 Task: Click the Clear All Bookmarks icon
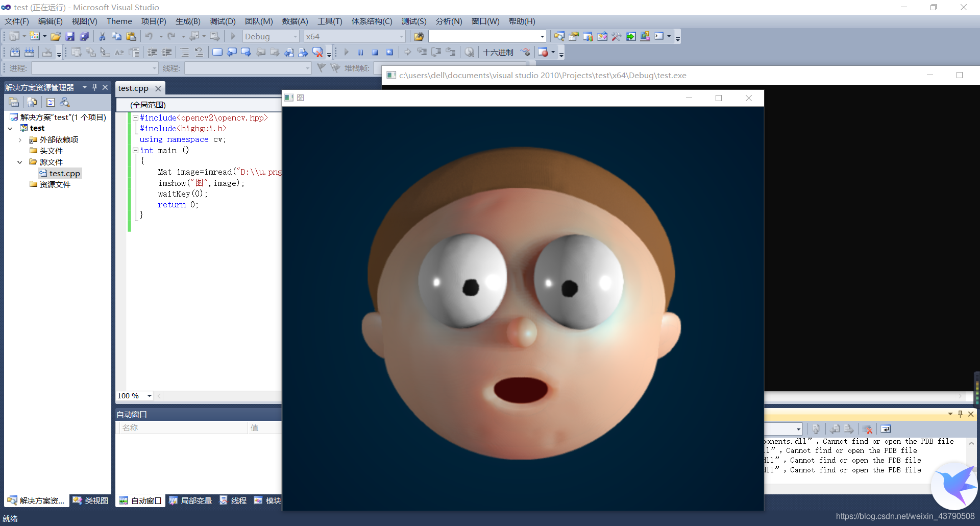[x=318, y=52]
